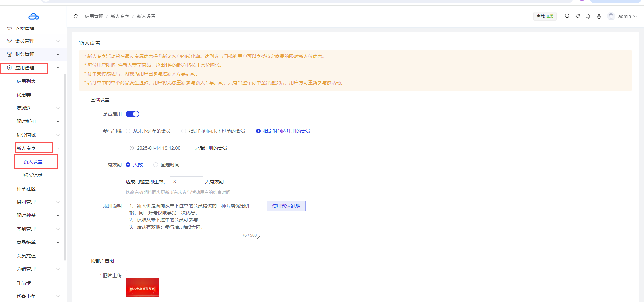
Task: Click the clock icon in date field
Action: click(x=132, y=148)
